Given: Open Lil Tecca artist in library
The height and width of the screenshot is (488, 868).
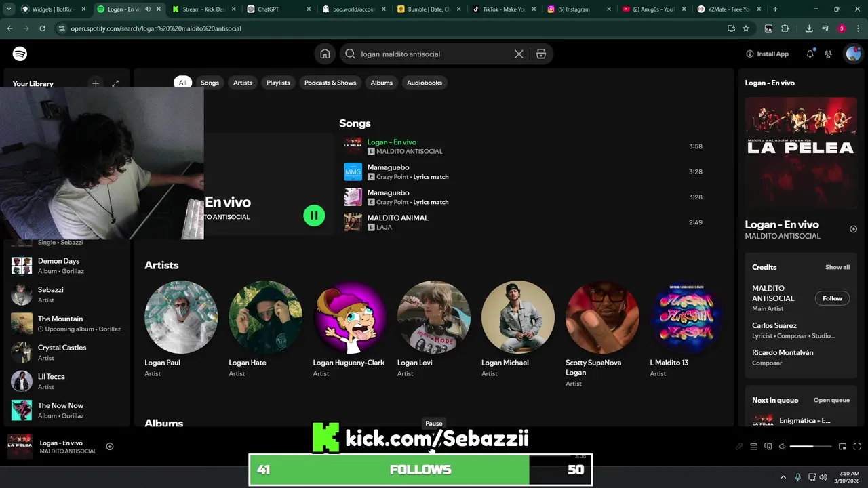Looking at the screenshot, I should click(x=66, y=381).
